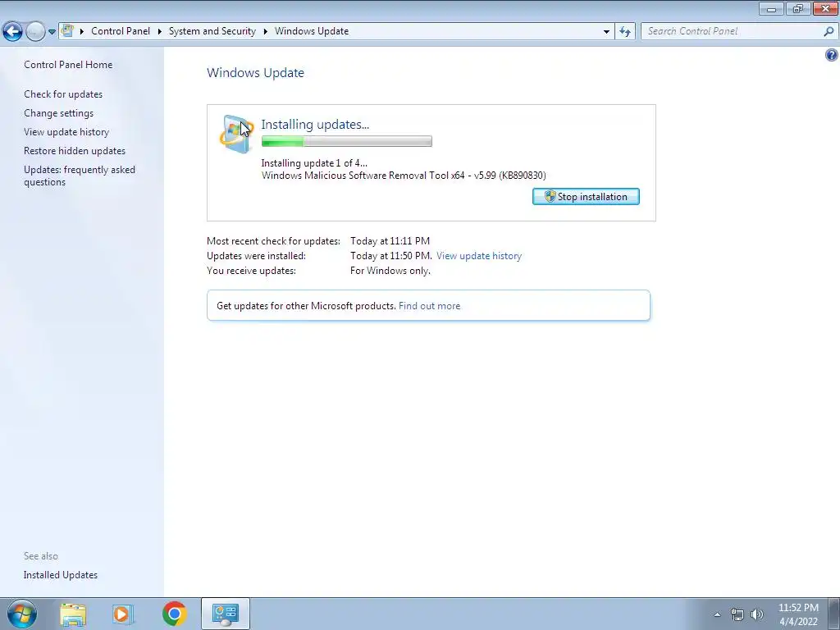Click the Today at 11:11 PM value

pos(390,241)
